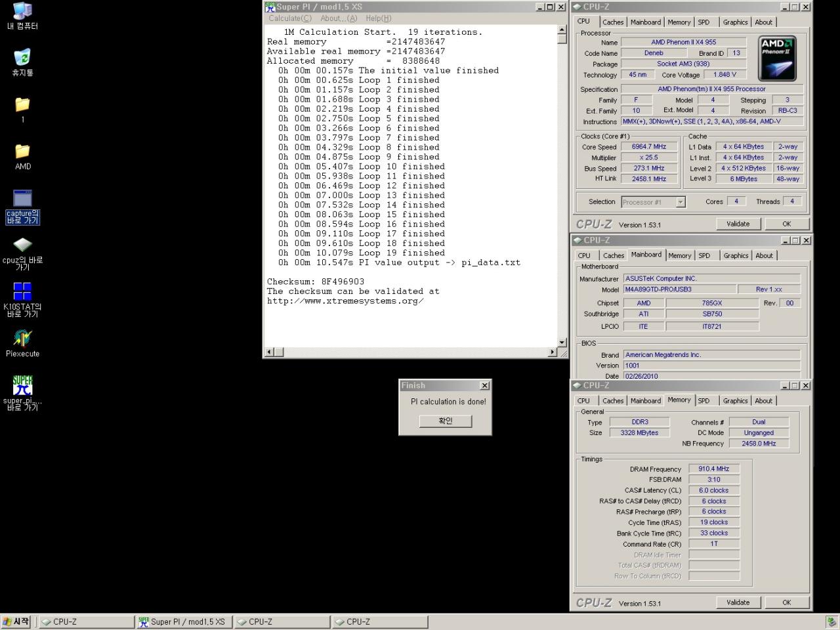Click the system tray shield icon
Screen dimensions: 840x630
pos(831,621)
